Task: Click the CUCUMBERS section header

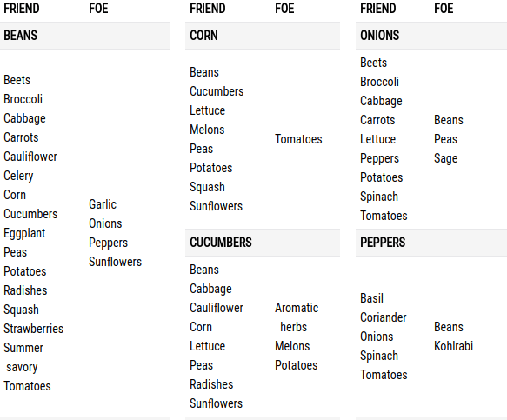Action: [263, 243]
